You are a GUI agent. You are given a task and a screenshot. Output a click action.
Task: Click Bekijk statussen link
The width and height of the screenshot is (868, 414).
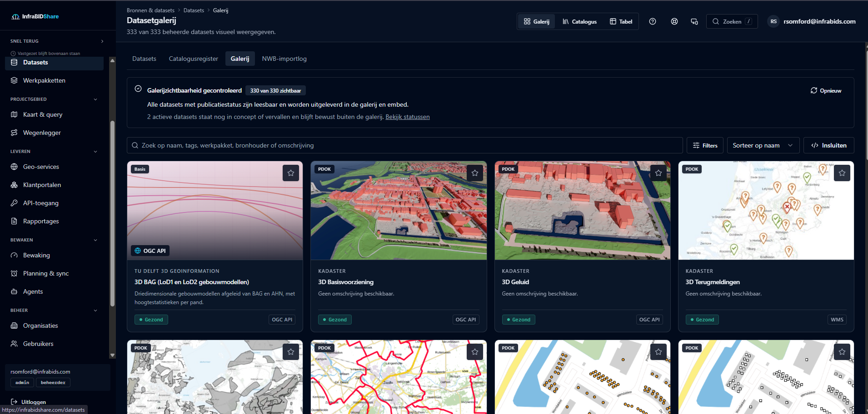(408, 117)
